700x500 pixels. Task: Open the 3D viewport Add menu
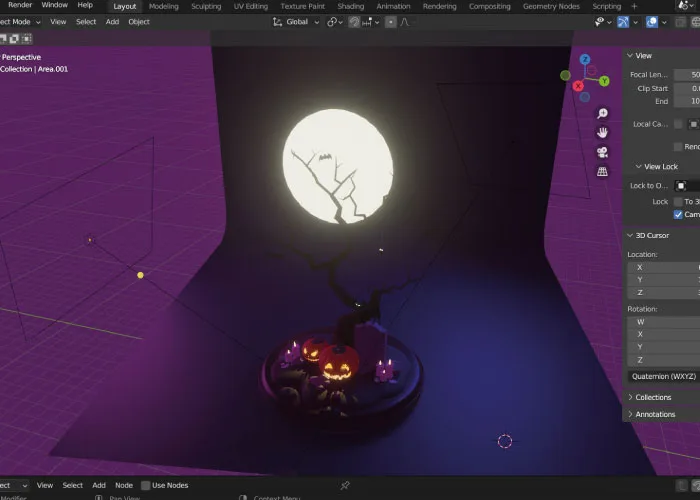[x=112, y=22]
